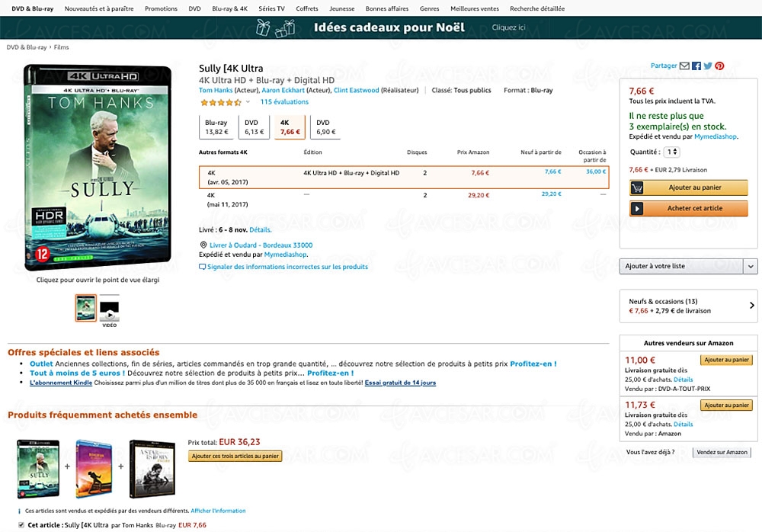Select the DVD 6,90 € format tab
Viewport: 762px width, 532px height.
tap(325, 127)
